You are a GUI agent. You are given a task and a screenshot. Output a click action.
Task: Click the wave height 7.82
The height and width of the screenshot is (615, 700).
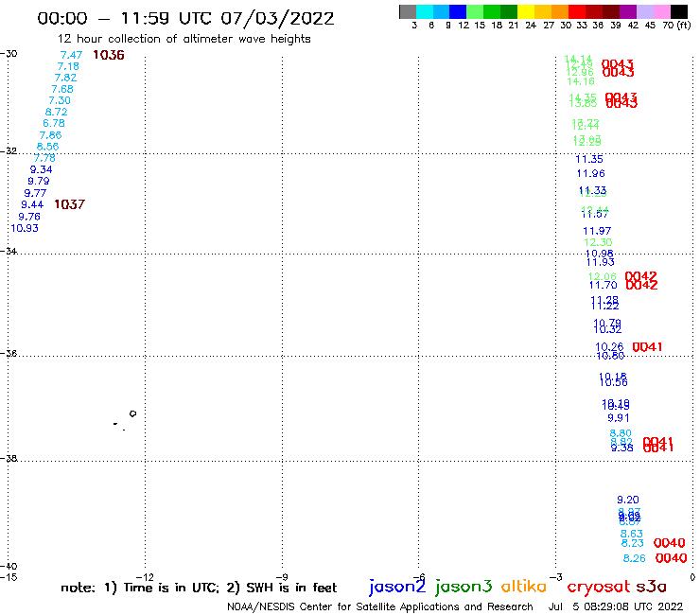point(65,78)
